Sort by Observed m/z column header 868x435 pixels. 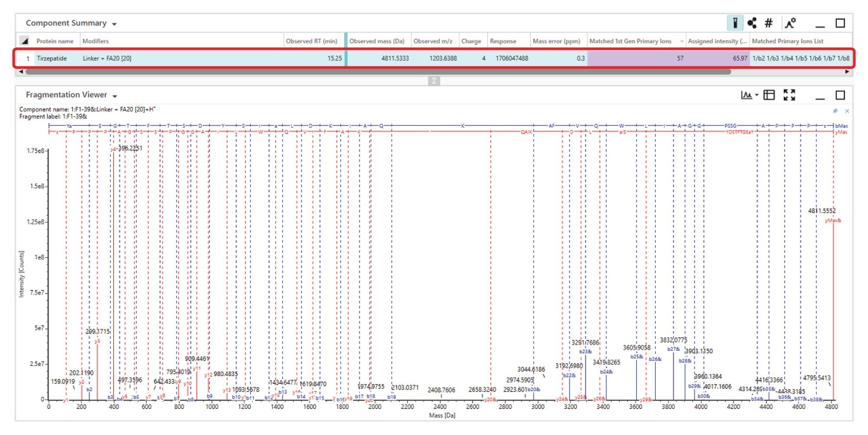[433, 41]
